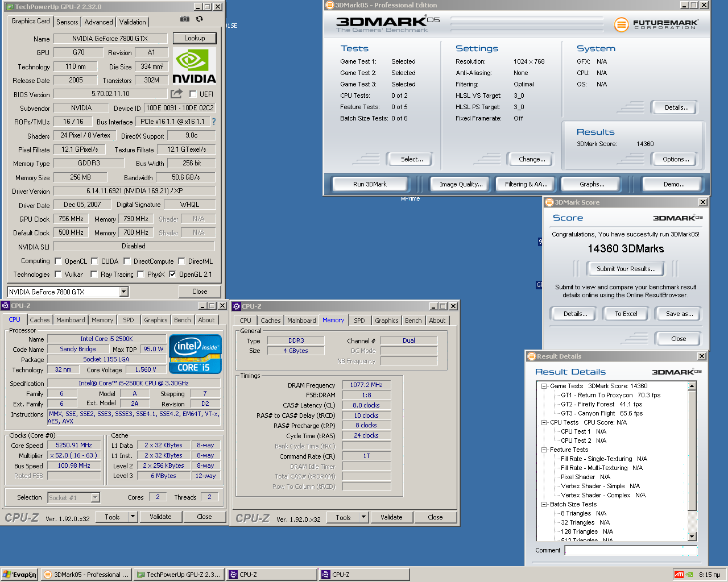
Task: Select GT2 - Firefly Forest result
Action: click(601, 404)
